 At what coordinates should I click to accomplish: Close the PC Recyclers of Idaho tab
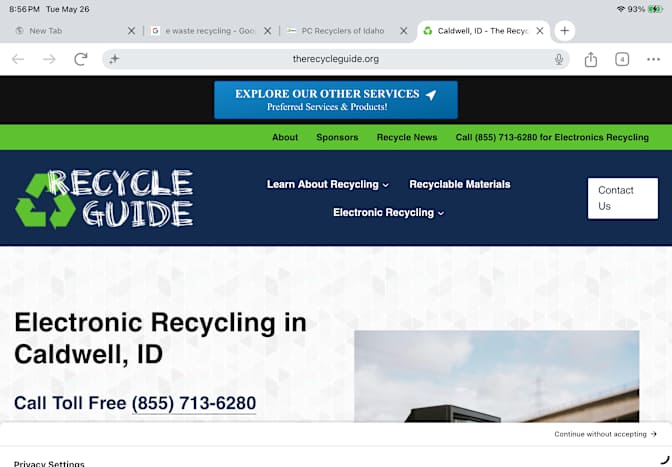(x=404, y=31)
